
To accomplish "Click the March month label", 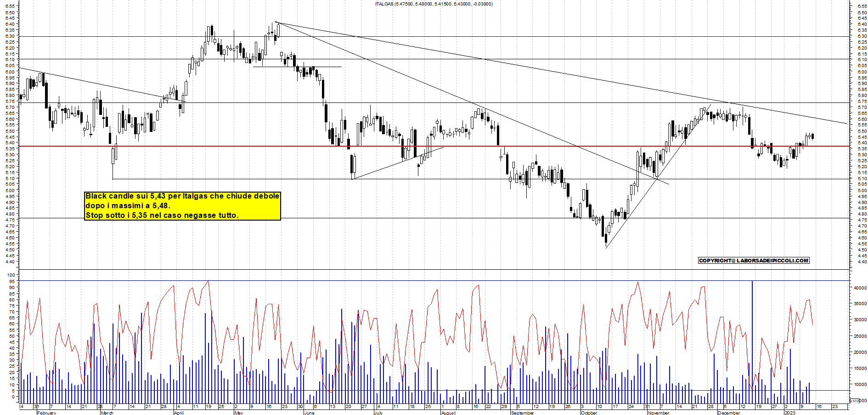I will click(x=107, y=413).
